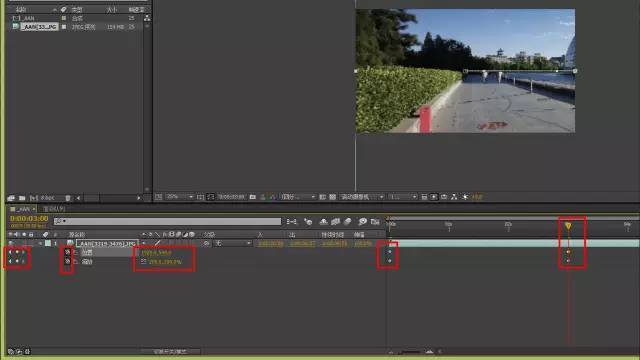Toggle the Scale property stopwatch
Viewport: 640px width, 360px height.
tap(68, 262)
